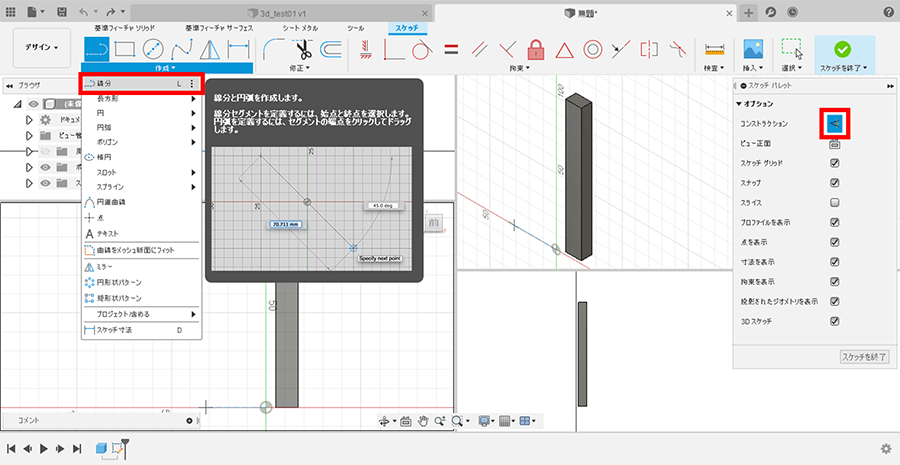900x465 pixels.
Task: Click the Save floppy disk icon
Action: (62, 12)
